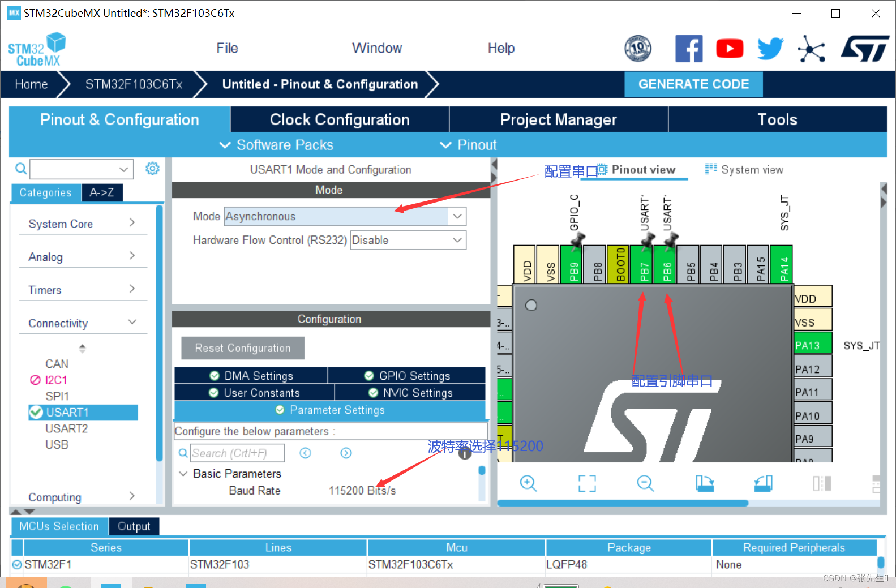Collapse the Basic Parameters group
The width and height of the screenshot is (896, 588).
[x=183, y=473]
